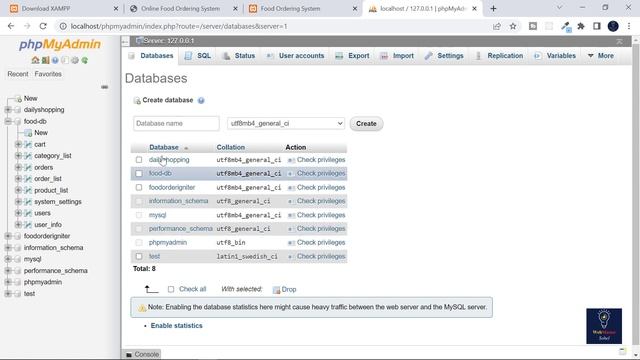The width and height of the screenshot is (640, 360).
Task: Bookmark page with star icon
Action: [x=513, y=26]
